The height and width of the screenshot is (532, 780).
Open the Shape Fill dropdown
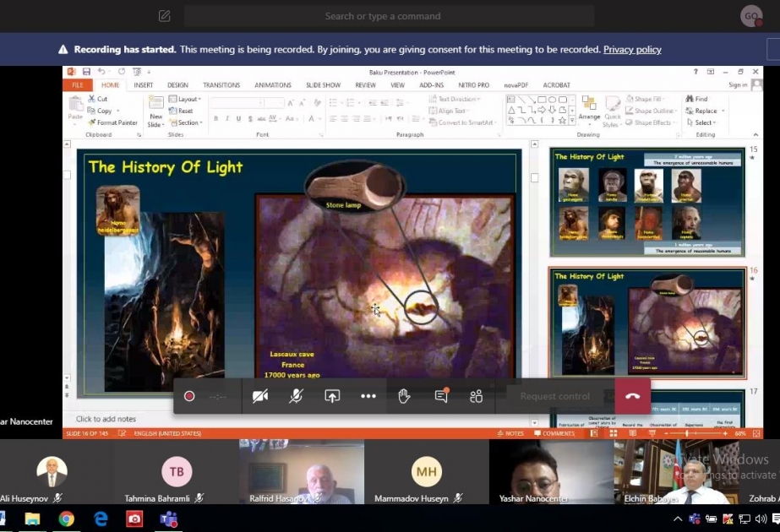click(646, 99)
